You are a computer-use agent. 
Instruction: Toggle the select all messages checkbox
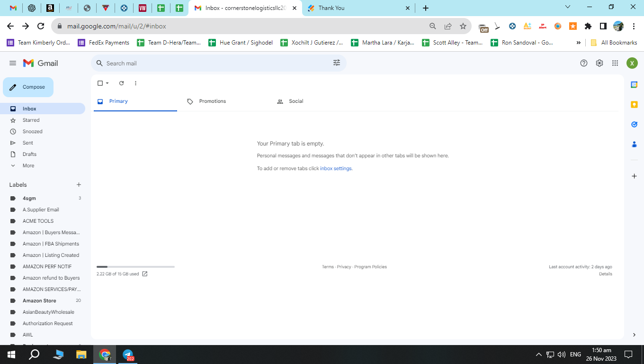tap(100, 83)
